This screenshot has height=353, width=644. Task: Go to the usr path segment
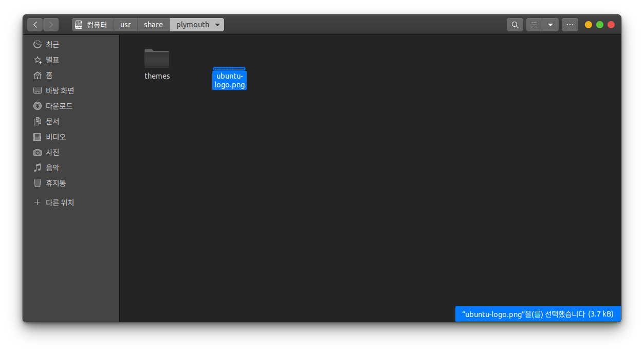point(125,25)
